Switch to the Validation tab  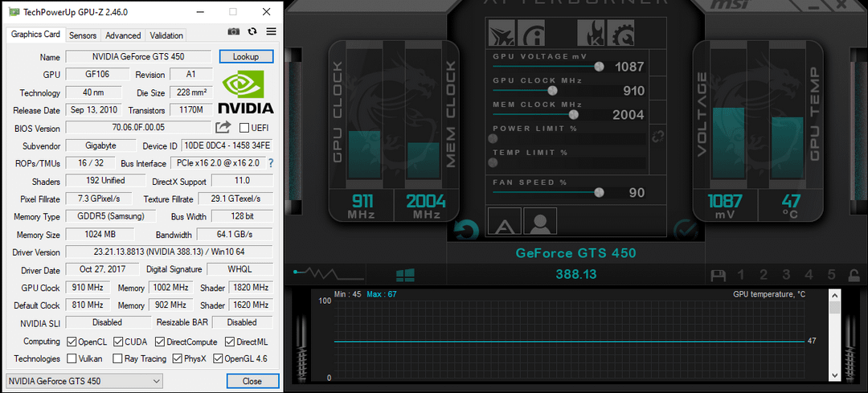pos(166,35)
